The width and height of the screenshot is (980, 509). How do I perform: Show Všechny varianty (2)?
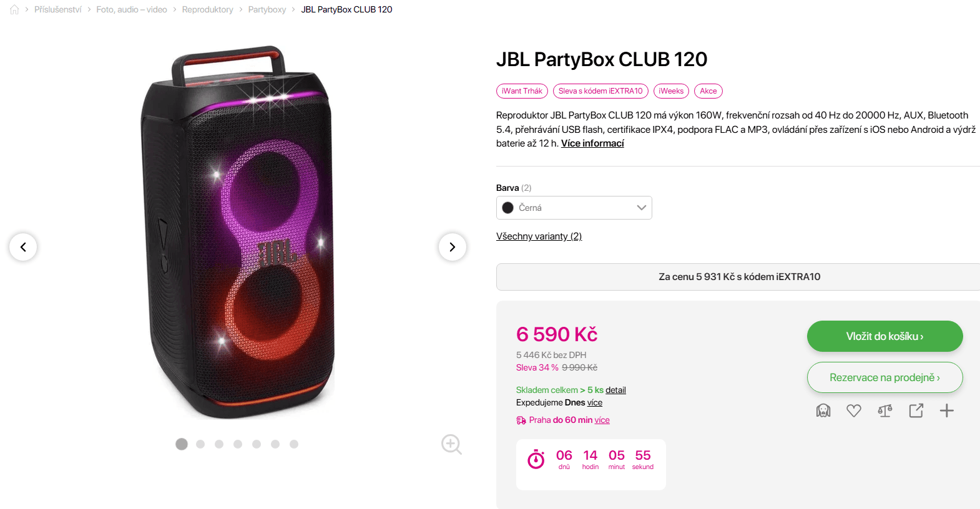click(x=538, y=236)
